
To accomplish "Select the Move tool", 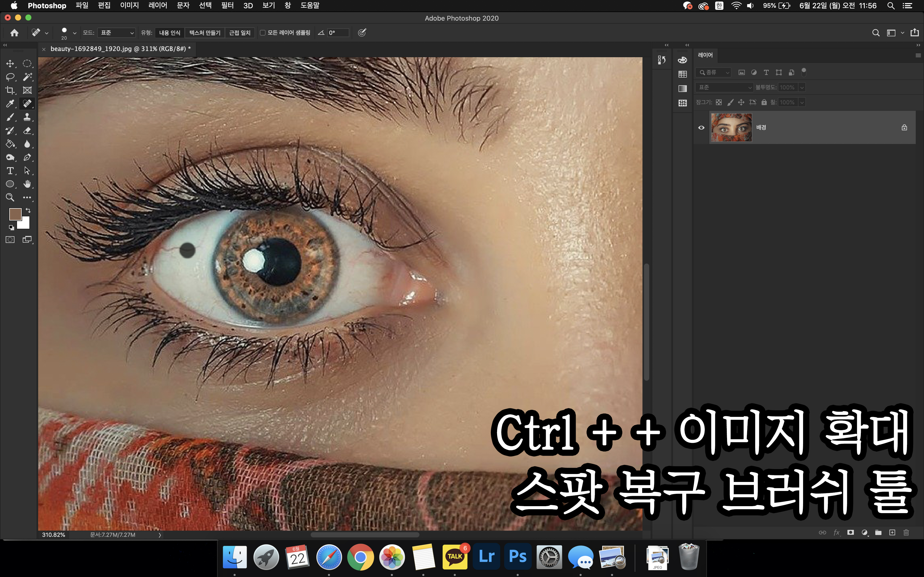I will (10, 63).
